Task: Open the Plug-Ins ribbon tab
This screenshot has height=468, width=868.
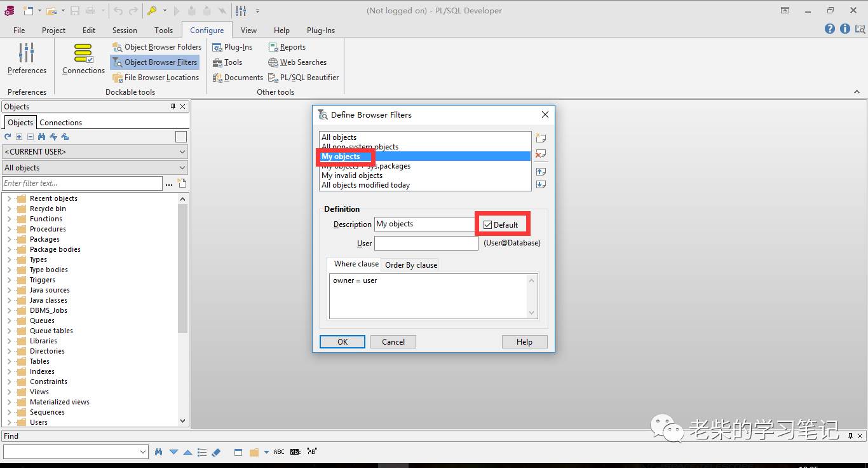Action: (321, 30)
